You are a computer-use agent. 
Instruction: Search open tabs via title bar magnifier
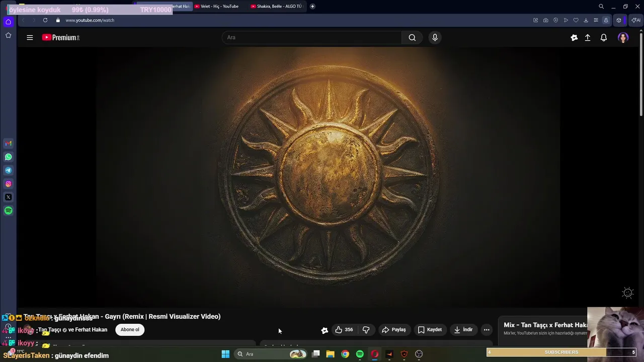click(x=601, y=7)
